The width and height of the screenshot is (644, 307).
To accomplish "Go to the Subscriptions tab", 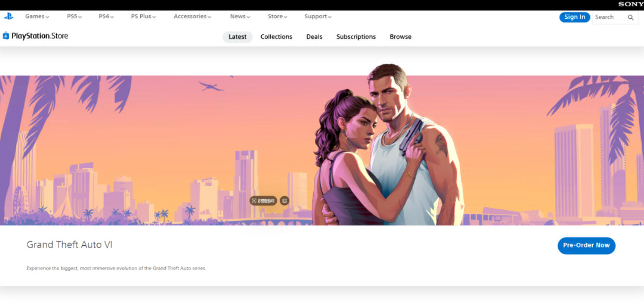I will pos(356,37).
